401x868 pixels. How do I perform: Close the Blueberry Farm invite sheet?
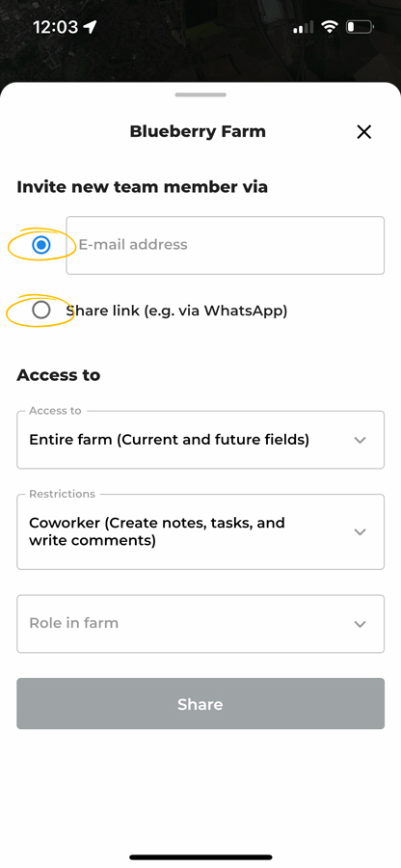pyautogui.click(x=364, y=132)
